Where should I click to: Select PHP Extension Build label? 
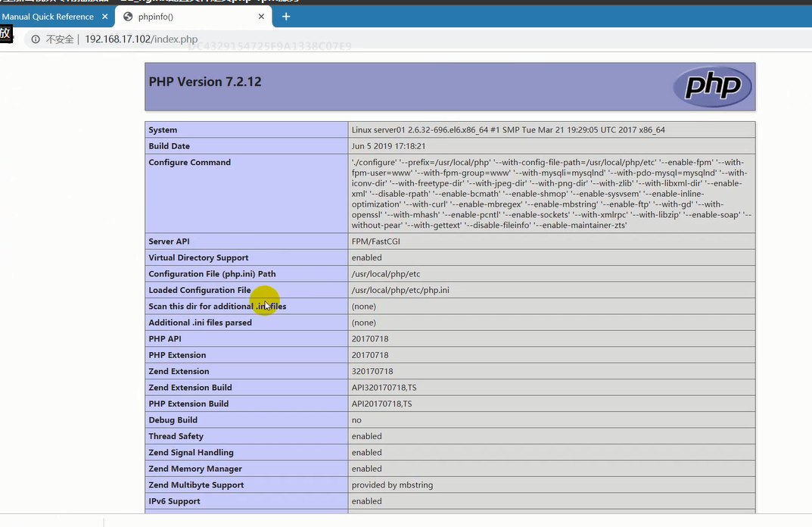[x=188, y=404]
